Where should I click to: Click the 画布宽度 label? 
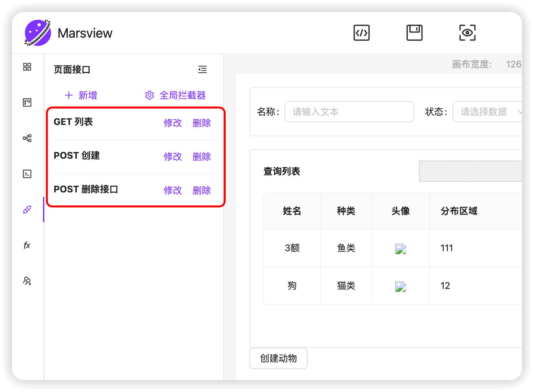tap(472, 64)
